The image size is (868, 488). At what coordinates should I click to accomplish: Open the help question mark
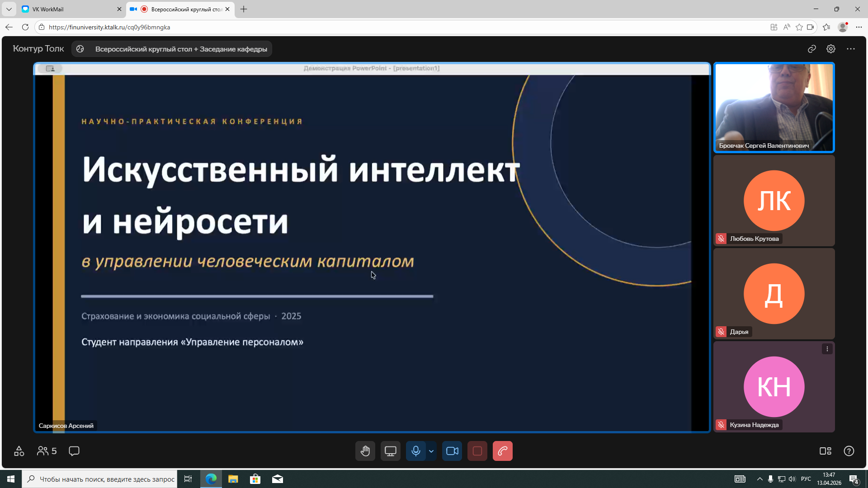tap(849, 451)
